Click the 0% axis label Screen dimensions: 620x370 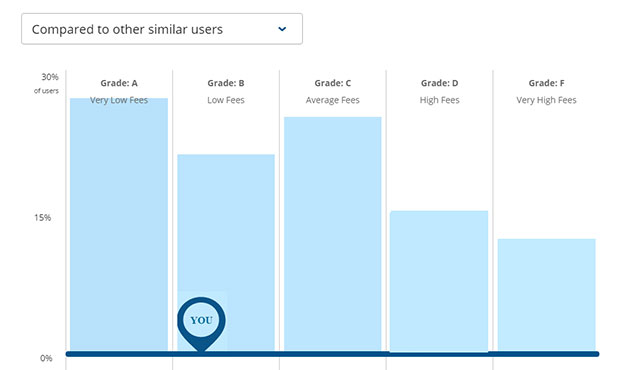[x=46, y=358]
